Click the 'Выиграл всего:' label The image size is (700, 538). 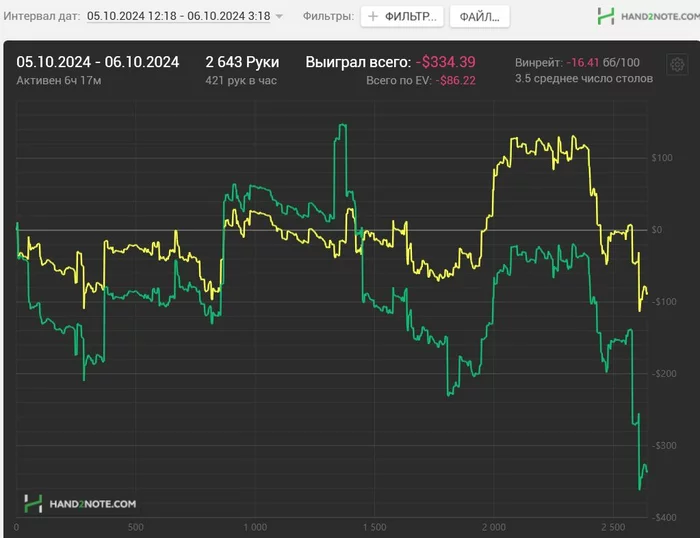(x=358, y=62)
